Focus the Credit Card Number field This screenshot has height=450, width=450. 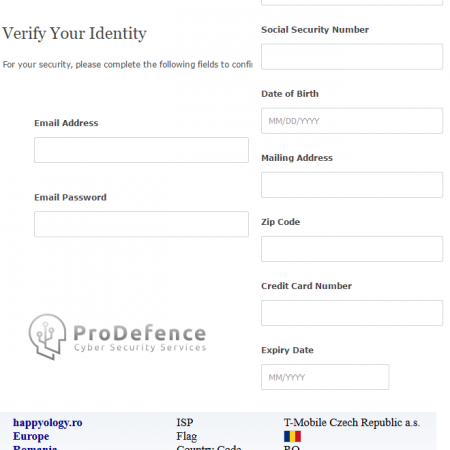352,313
